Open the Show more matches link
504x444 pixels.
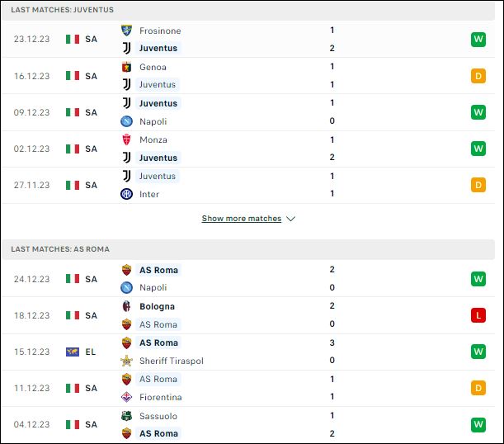242,219
